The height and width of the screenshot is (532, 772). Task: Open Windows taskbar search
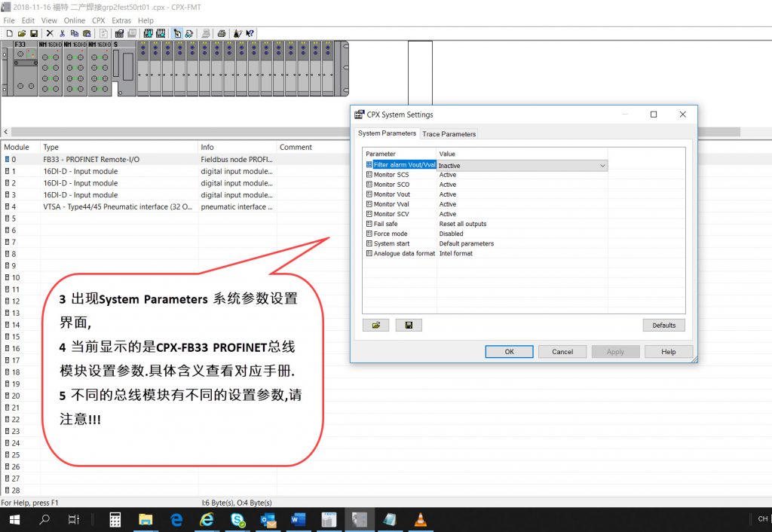[44, 519]
